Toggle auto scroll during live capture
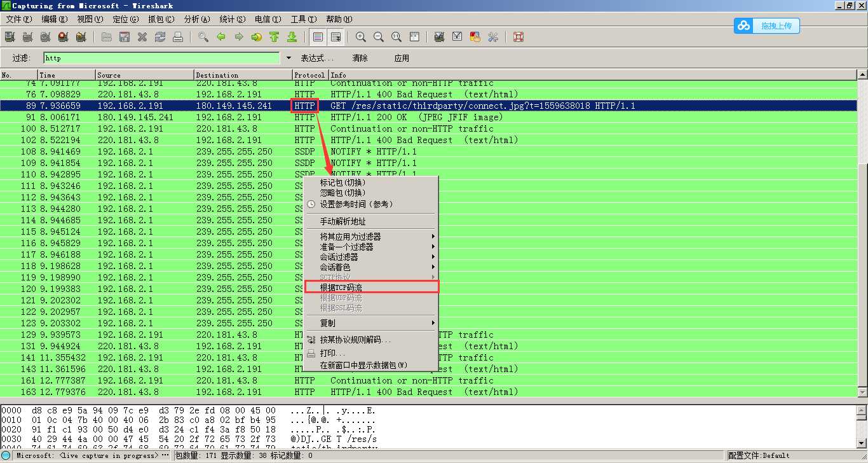The height and width of the screenshot is (463, 868). tap(336, 37)
